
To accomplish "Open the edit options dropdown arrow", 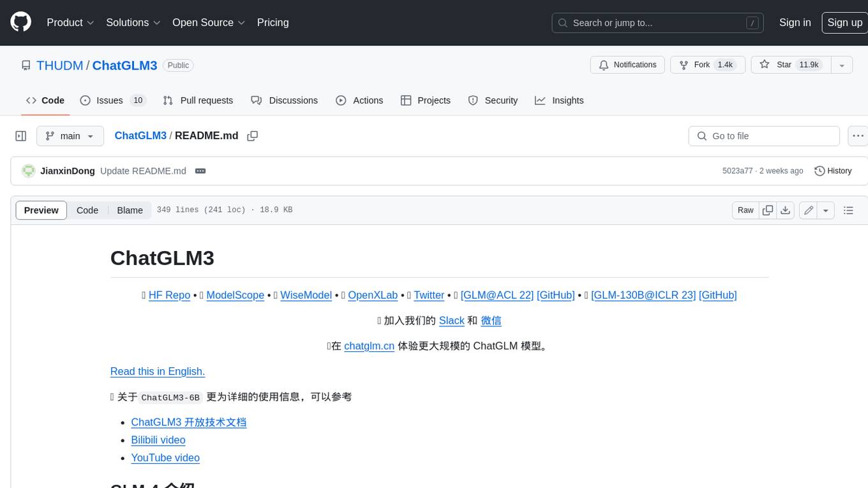I will coord(826,210).
